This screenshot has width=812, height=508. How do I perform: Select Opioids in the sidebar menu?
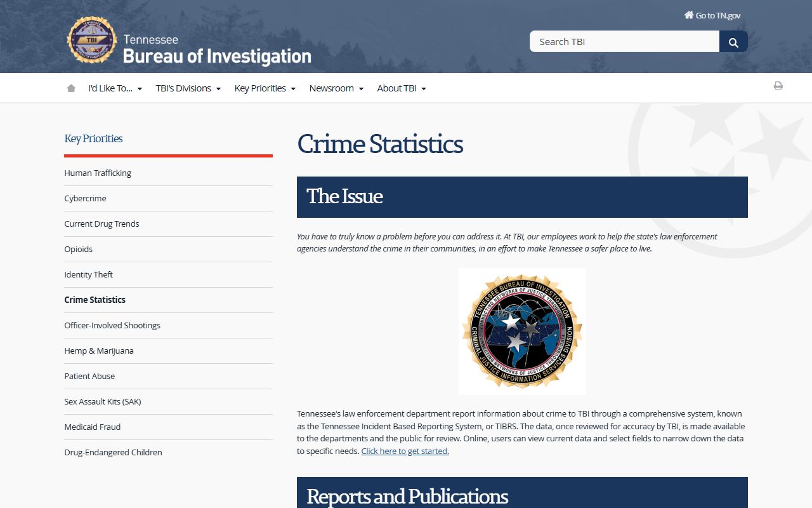(79, 249)
